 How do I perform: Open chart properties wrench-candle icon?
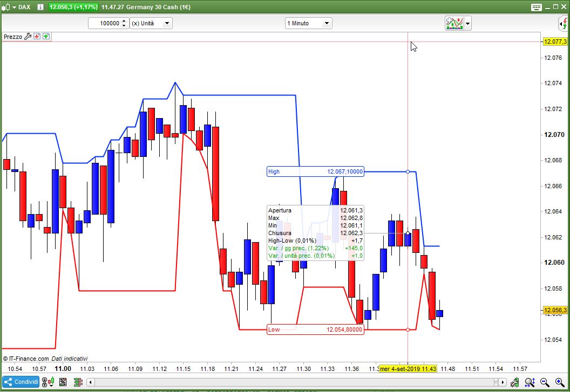pyautogui.click(x=515, y=382)
